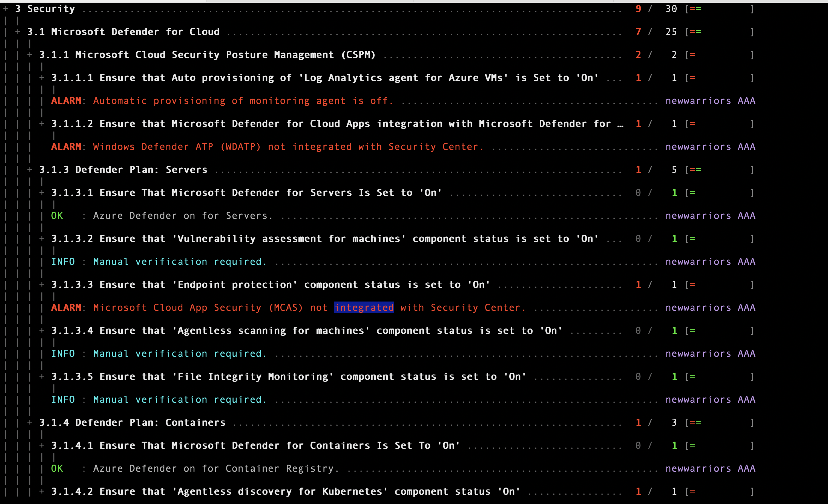828x504 pixels.
Task: Click the red 9 alarm count for Security
Action: (x=638, y=9)
